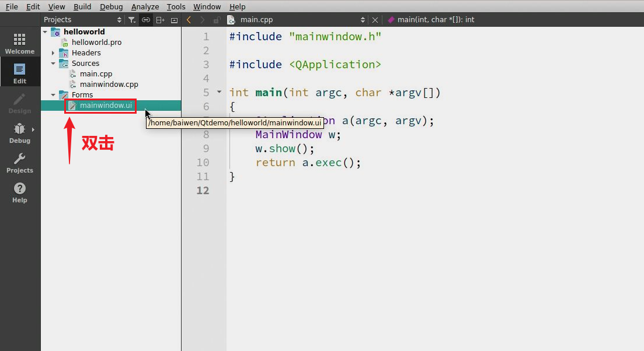Screen dimensions: 644x351
Task: Click the filter tree icon
Action: [x=132, y=20]
